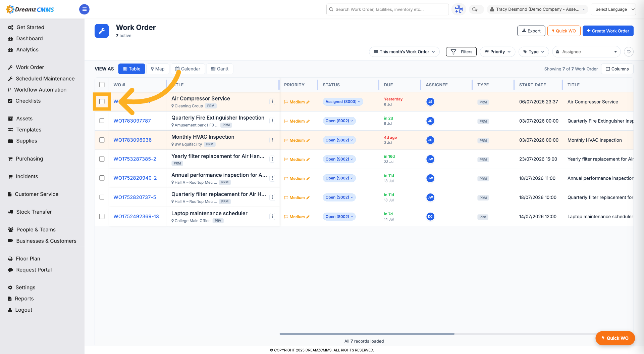The height and width of the screenshot is (354, 644).
Task: Expand This month's Work Order dropdown
Action: pos(404,52)
